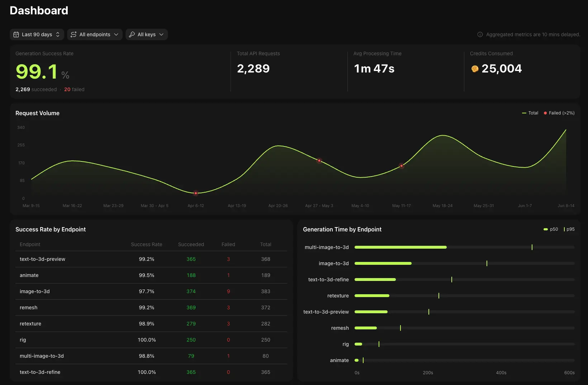This screenshot has height=385, width=588.
Task: Click the rig p95 tick marker
Action: click(x=379, y=344)
